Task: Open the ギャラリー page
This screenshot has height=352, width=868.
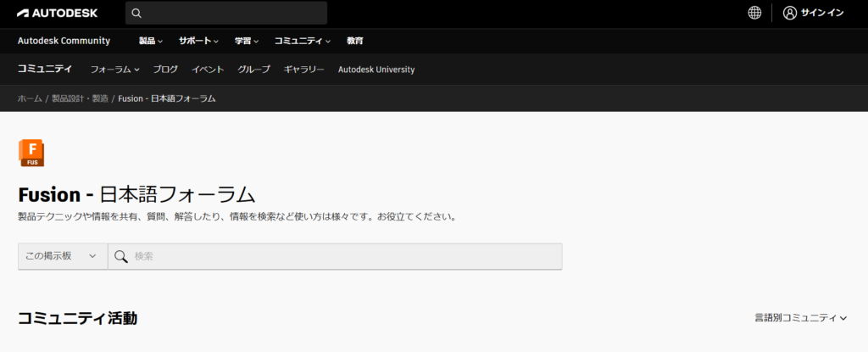Action: click(304, 70)
